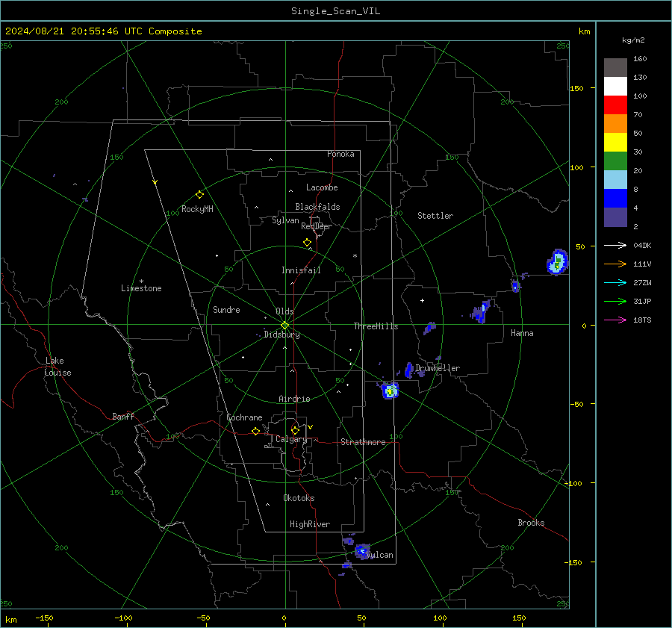Click the Didsbury label

[281, 335]
